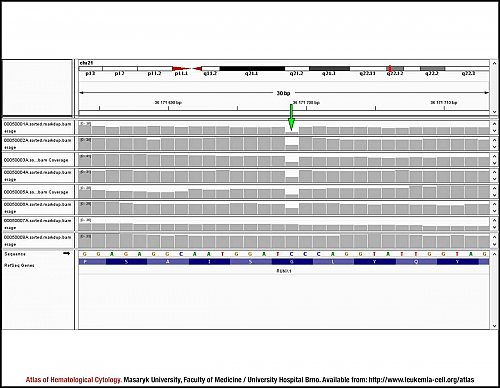Click up arrow beside 00050004A coverage track
The image size is (500, 388).
494,172
